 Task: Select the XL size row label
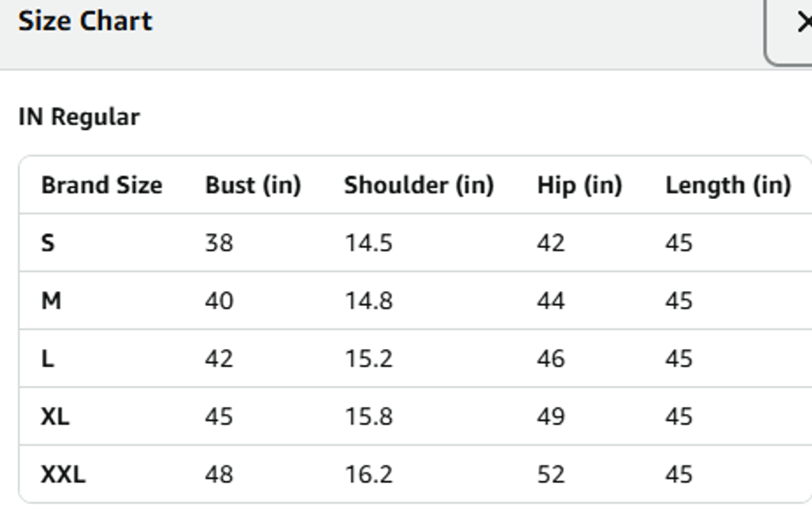[55, 416]
